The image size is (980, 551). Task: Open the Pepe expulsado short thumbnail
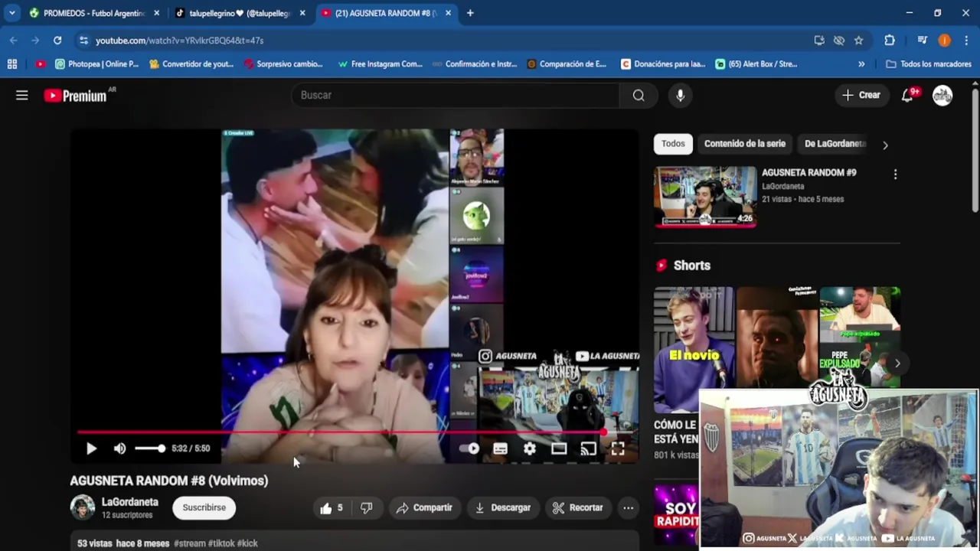(x=860, y=338)
